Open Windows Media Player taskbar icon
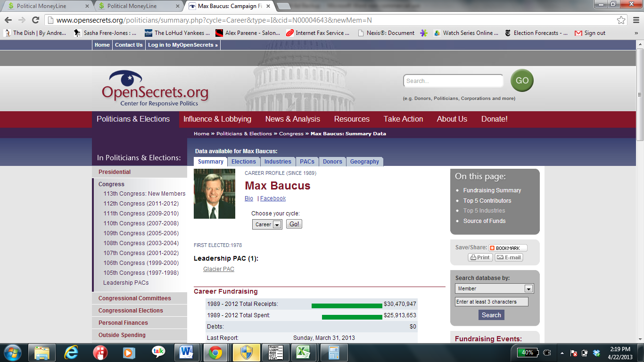The image size is (644, 362). tap(129, 353)
